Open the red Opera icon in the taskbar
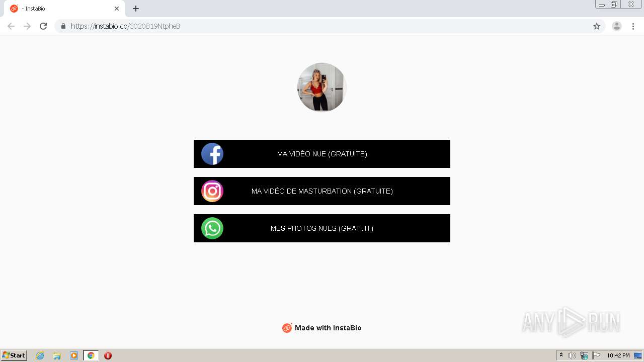The height and width of the screenshot is (362, 644). pyautogui.click(x=108, y=355)
